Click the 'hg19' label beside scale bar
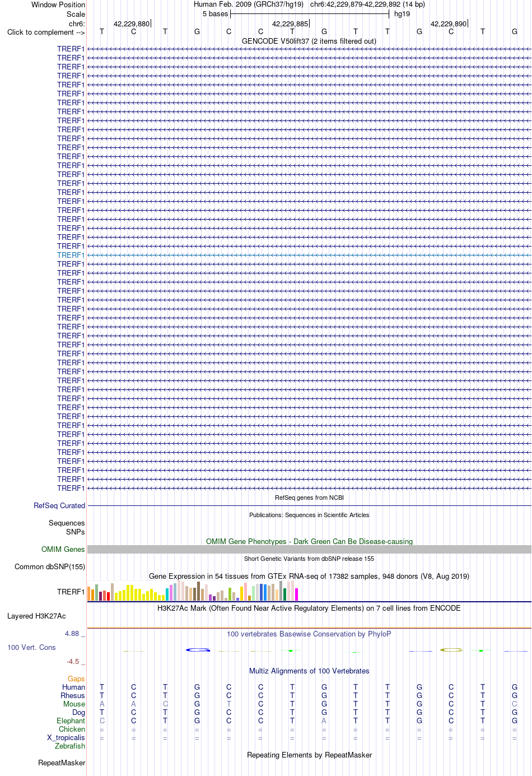Image resolution: width=532 pixels, height=776 pixels. coord(402,14)
